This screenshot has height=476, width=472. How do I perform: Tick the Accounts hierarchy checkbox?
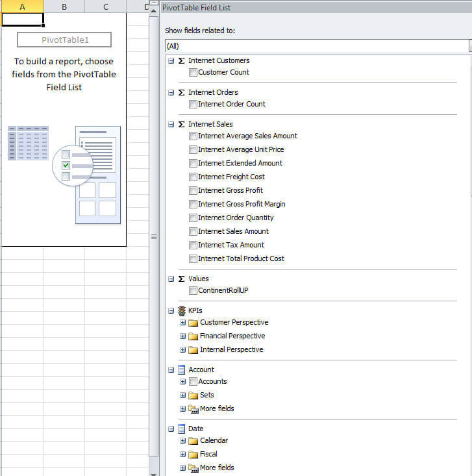(x=193, y=382)
